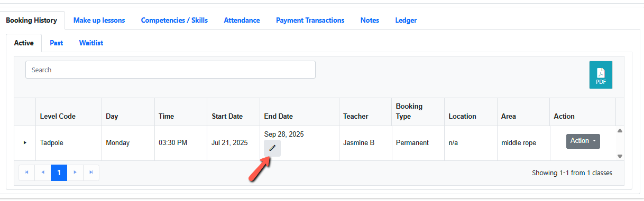
Task: Go to first page pagination icon
Action: tap(26, 173)
